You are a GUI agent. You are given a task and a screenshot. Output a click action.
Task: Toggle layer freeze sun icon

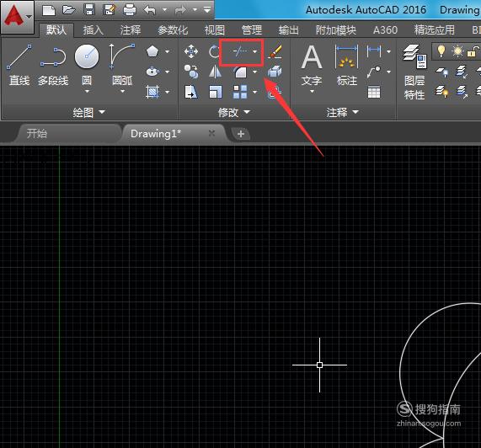(x=457, y=51)
